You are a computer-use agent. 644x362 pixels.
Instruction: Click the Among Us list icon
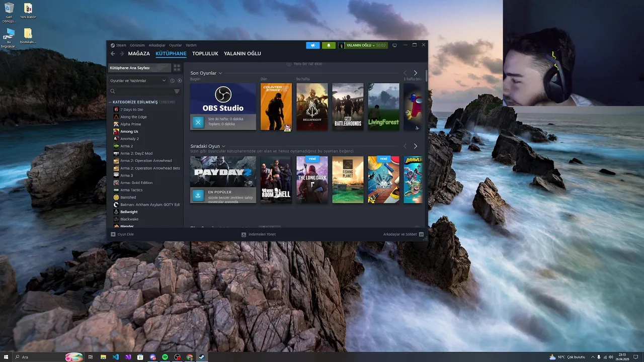[x=116, y=131]
